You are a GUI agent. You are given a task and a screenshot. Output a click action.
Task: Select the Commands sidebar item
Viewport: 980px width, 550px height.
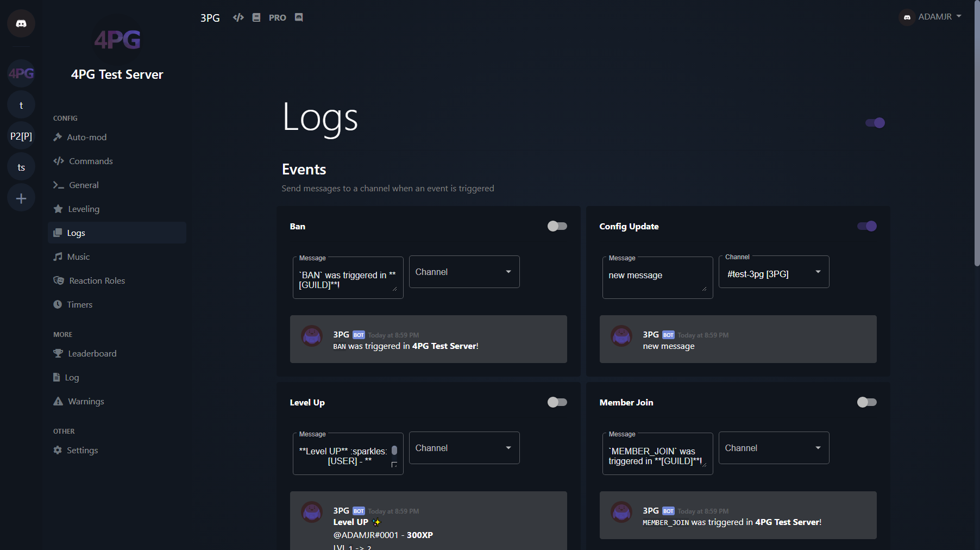tap(90, 161)
